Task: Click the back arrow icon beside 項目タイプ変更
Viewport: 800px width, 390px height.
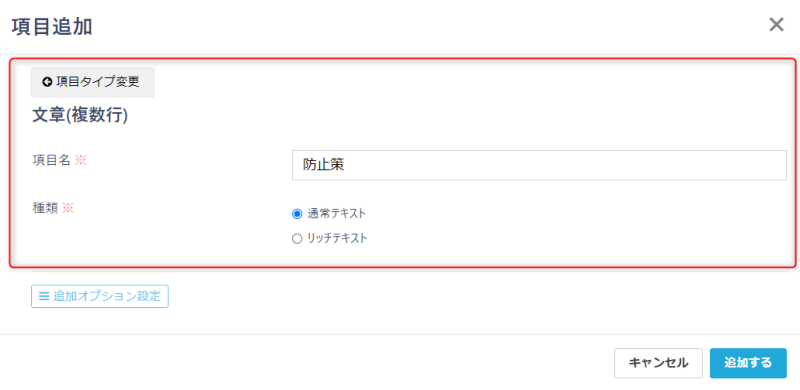Action: (x=47, y=82)
